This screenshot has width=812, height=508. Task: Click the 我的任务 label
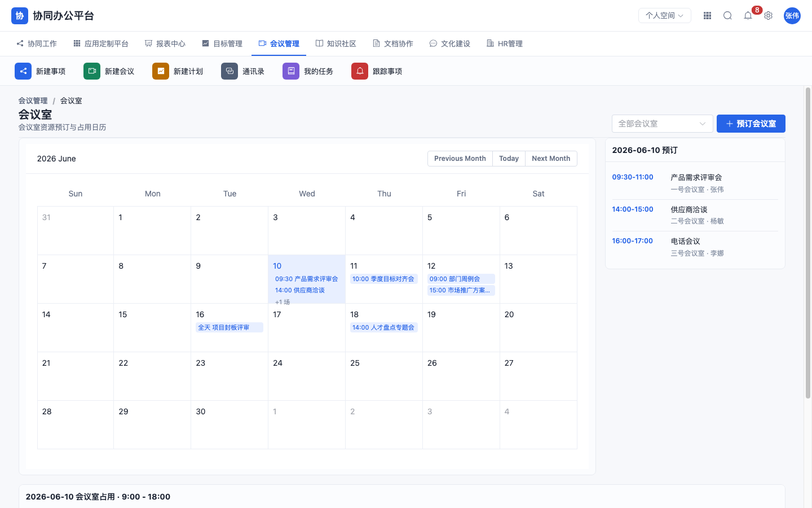[x=319, y=71]
